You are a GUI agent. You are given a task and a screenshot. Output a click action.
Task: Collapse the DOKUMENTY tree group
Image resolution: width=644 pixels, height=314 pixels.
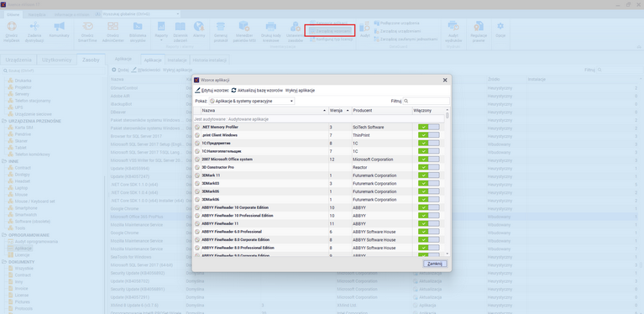tap(3, 262)
